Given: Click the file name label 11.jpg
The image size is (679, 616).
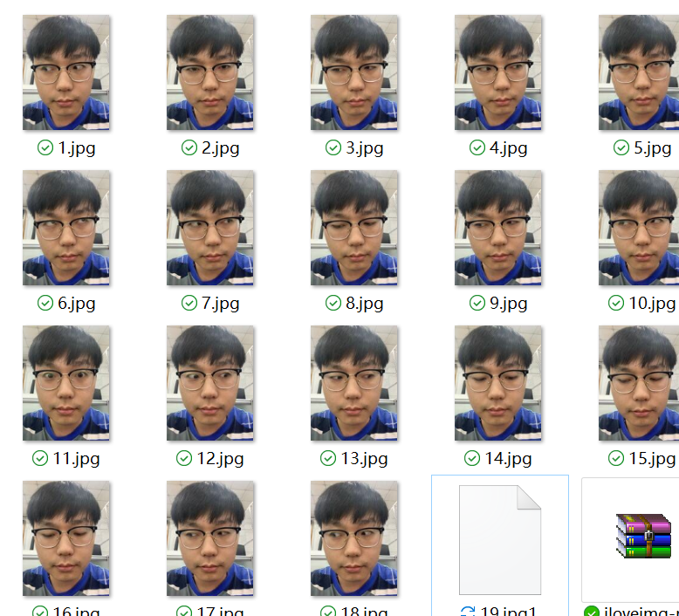Looking at the screenshot, I should 76,459.
